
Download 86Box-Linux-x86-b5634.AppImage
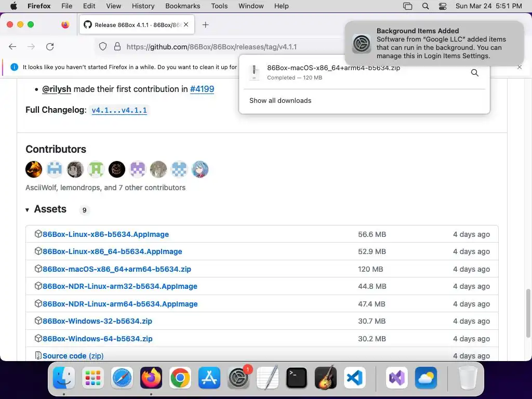click(x=105, y=234)
